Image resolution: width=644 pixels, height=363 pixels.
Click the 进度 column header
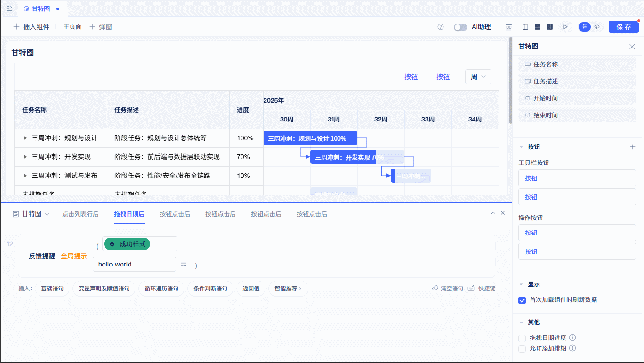pos(246,110)
